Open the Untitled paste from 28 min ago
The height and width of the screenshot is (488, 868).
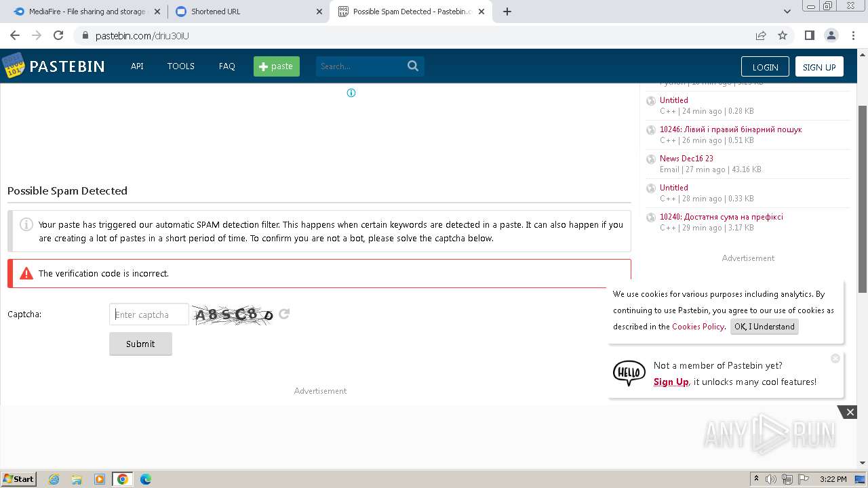pyautogui.click(x=674, y=188)
